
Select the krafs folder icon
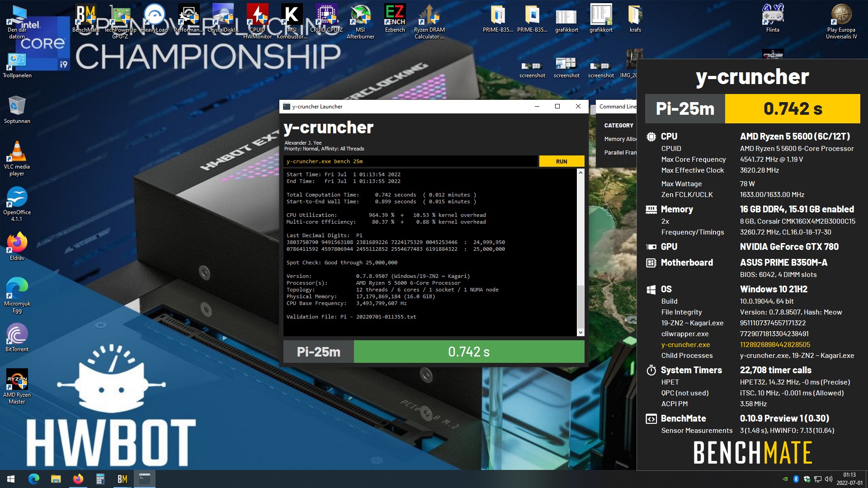tap(635, 19)
